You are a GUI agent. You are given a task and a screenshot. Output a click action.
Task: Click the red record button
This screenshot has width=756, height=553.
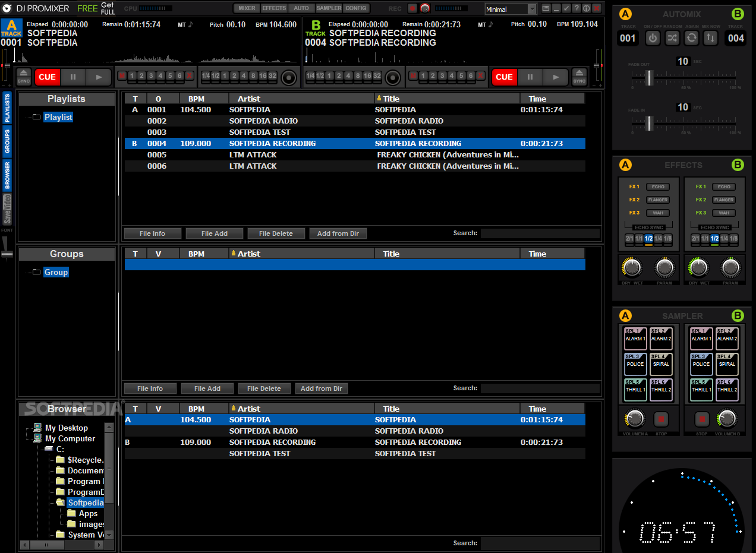(x=412, y=8)
